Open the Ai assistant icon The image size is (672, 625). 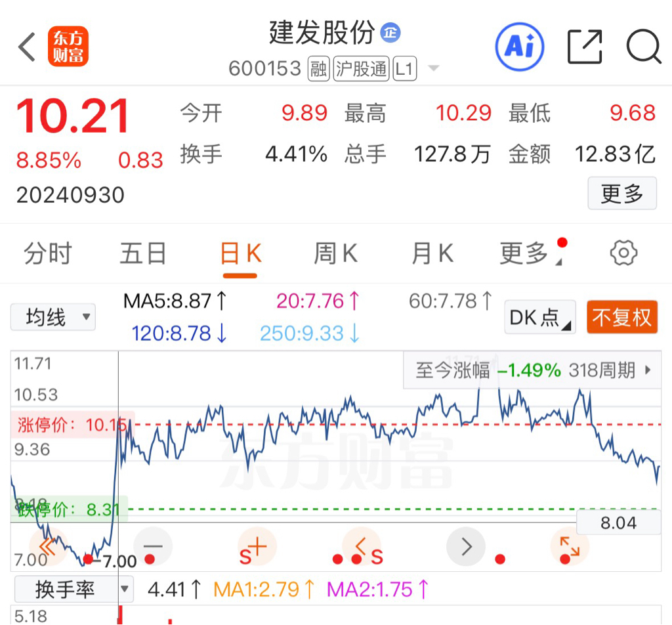[x=520, y=47]
